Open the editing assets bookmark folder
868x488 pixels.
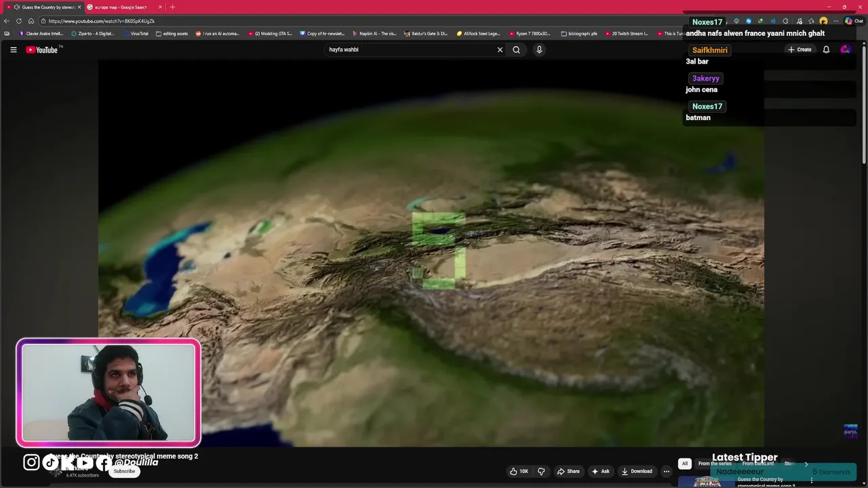[172, 33]
